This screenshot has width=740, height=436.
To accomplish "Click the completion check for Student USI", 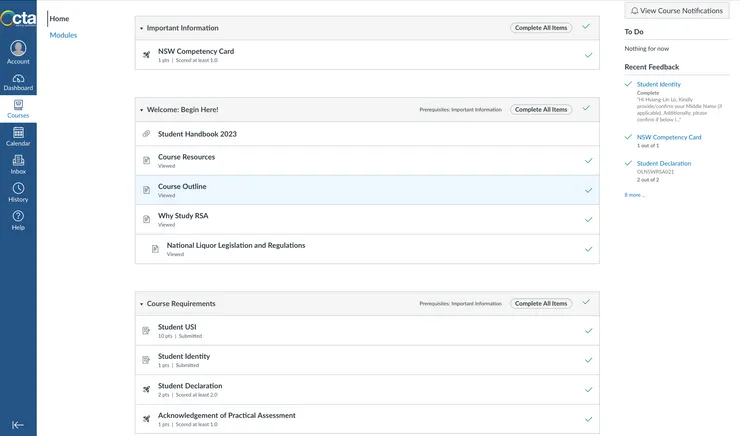I will click(x=588, y=331).
